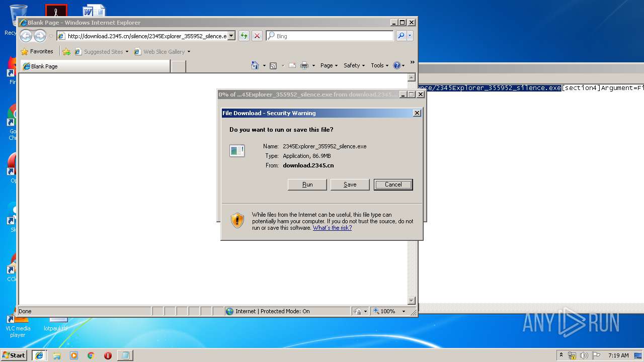Click the Print icon

click(304, 65)
